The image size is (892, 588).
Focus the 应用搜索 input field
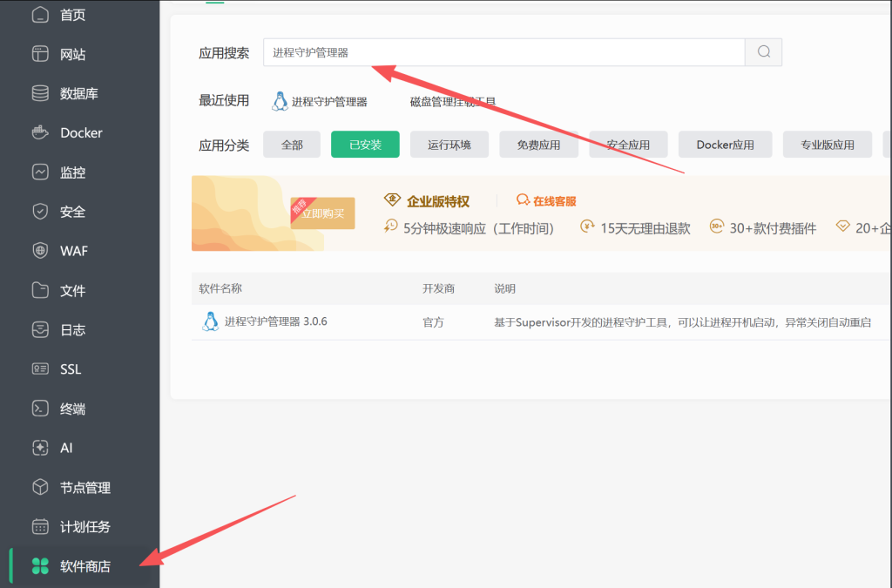click(504, 52)
